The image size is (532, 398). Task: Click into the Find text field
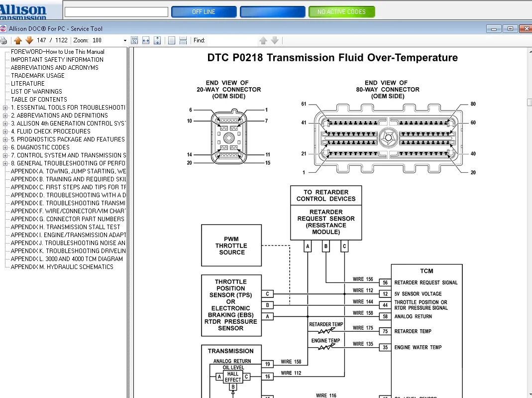click(x=231, y=40)
